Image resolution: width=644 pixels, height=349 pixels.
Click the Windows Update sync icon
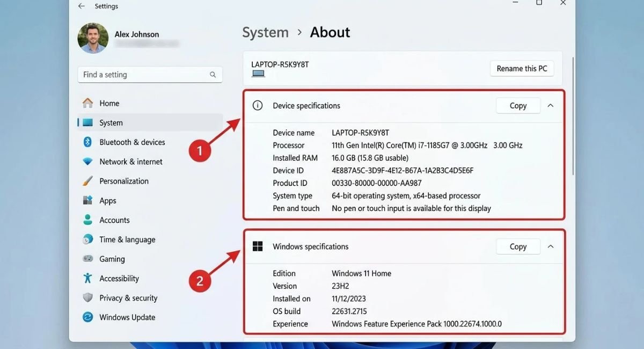click(87, 317)
